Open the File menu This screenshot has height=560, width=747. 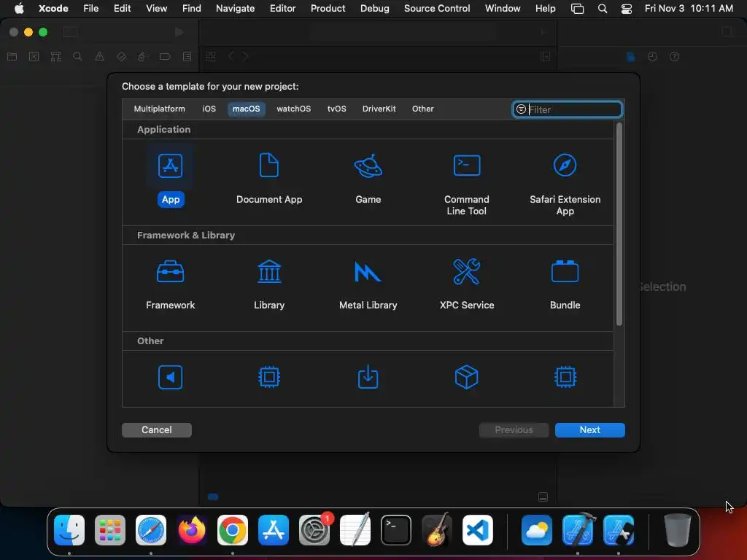tap(90, 8)
